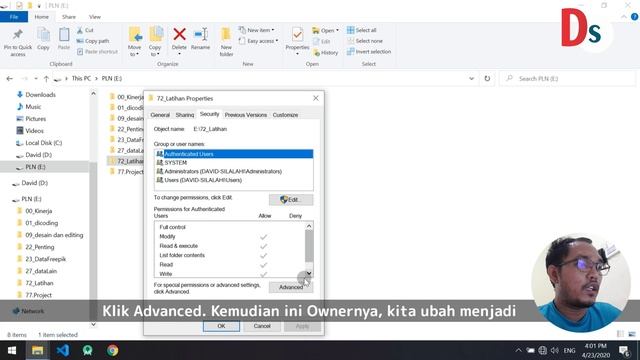Open the New item dropdown
Image resolution: width=640 pixels, height=360 pixels.
click(257, 30)
